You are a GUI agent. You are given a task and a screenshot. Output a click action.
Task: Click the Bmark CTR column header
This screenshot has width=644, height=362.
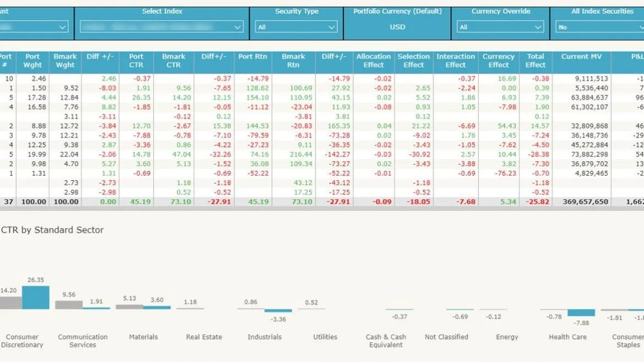pyautogui.click(x=173, y=60)
